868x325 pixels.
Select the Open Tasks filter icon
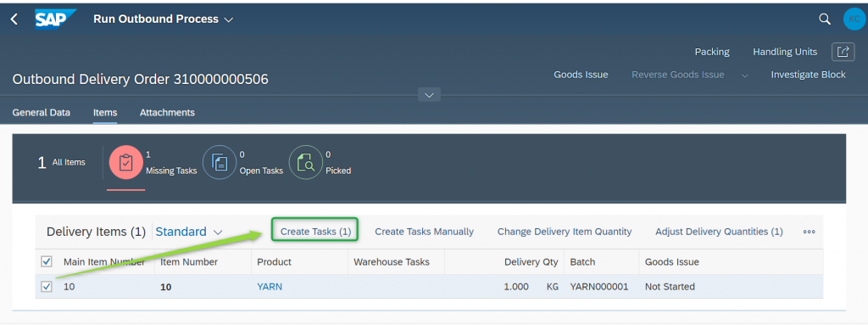pyautogui.click(x=220, y=163)
